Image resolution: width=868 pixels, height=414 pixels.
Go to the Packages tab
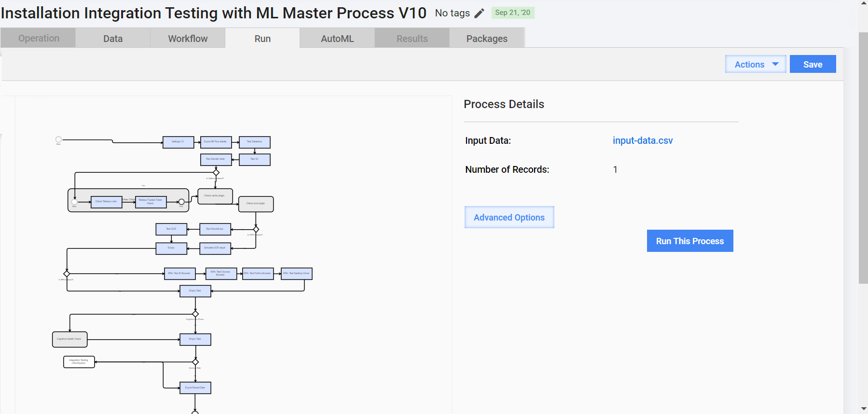[487, 38]
